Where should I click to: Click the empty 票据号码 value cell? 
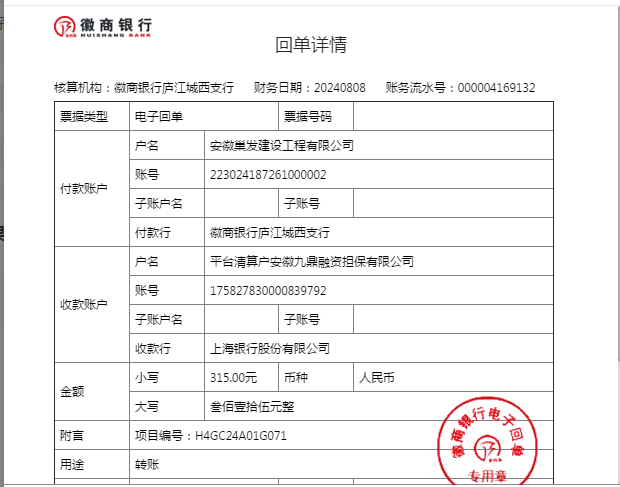coord(451,117)
